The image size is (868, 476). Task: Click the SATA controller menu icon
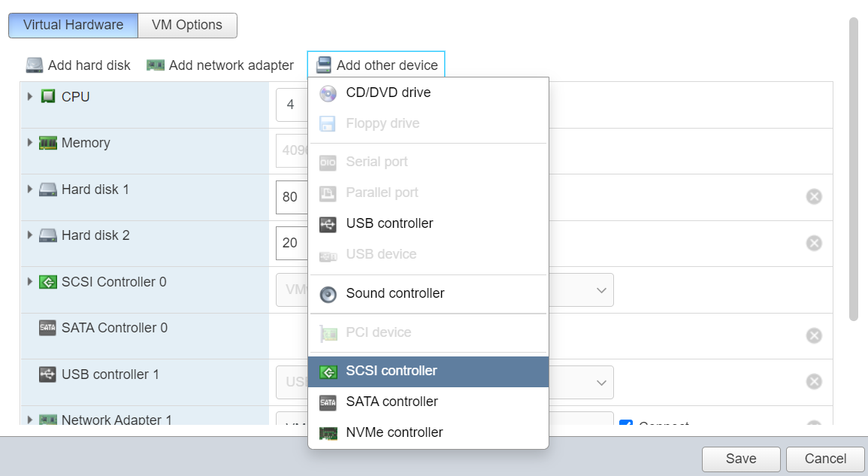tap(328, 402)
